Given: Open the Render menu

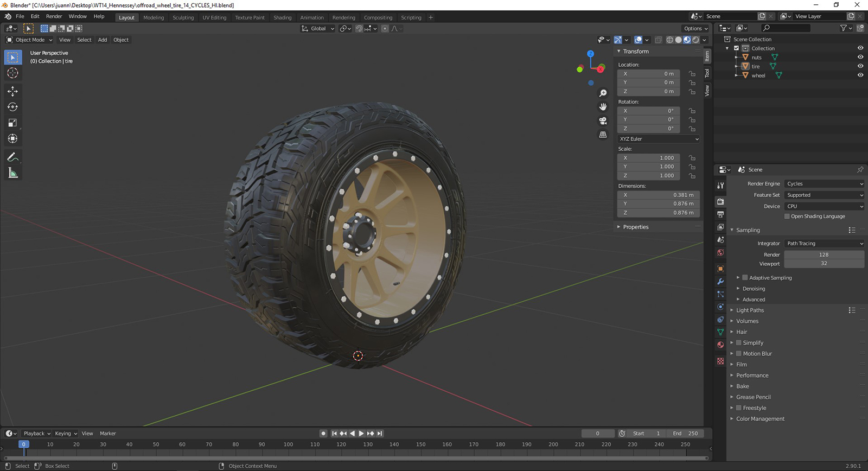Looking at the screenshot, I should pos(54,16).
